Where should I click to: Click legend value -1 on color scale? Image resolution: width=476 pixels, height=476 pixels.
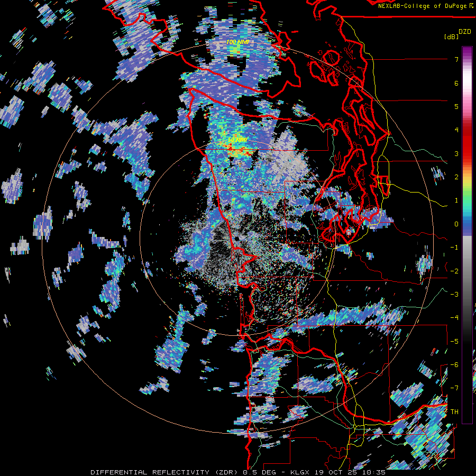click(454, 248)
